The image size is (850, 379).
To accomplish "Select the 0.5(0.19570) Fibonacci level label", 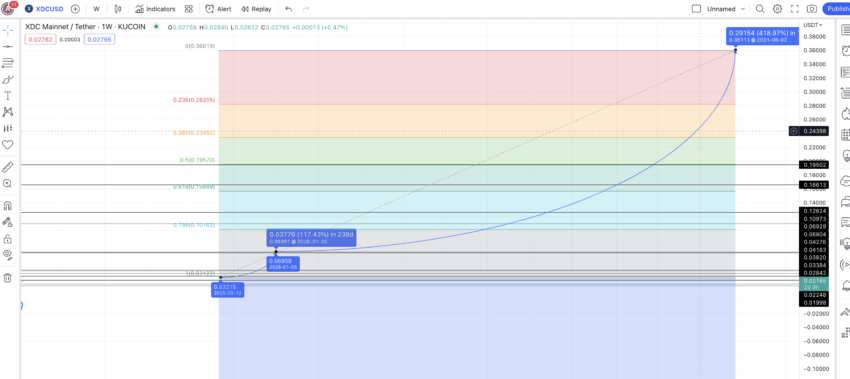I will click(x=197, y=160).
